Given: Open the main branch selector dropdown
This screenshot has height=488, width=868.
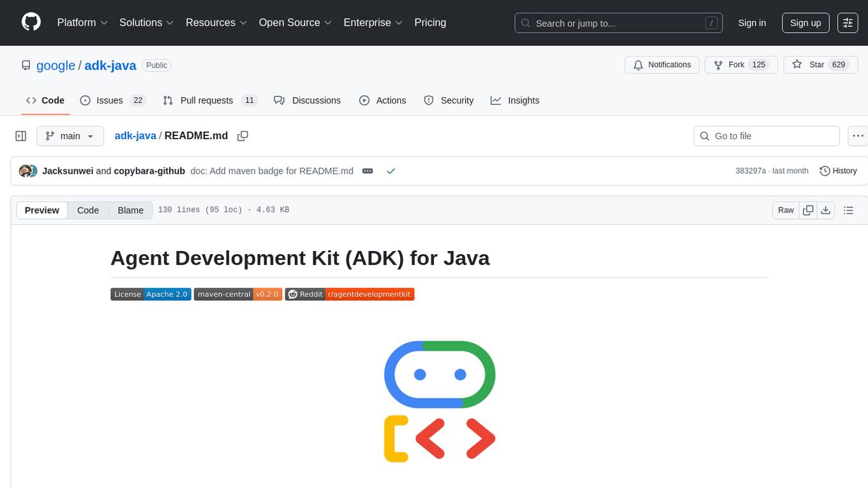Looking at the screenshot, I should click(70, 136).
